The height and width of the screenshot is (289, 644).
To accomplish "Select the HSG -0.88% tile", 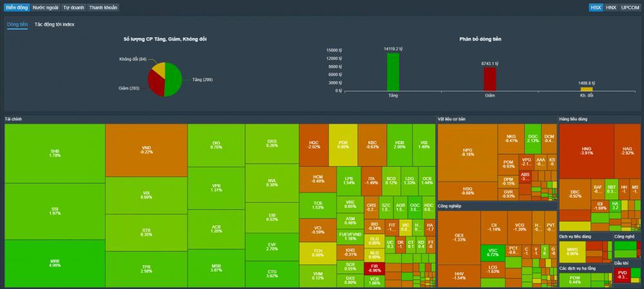I will point(468,191).
